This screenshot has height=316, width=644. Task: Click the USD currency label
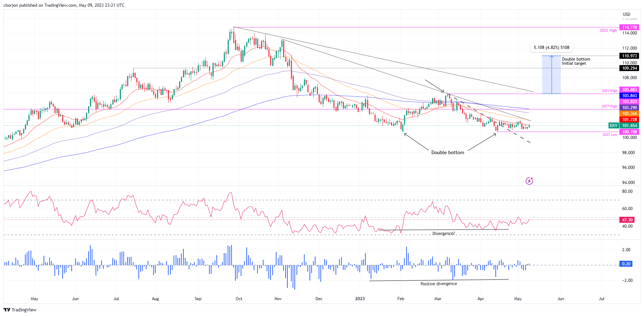coord(626,14)
